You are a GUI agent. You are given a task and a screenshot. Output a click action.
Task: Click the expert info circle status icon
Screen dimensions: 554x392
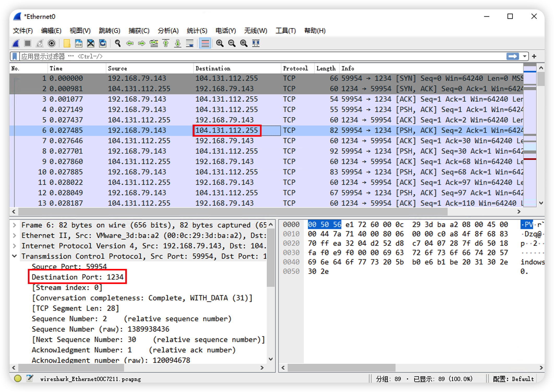pos(18,378)
